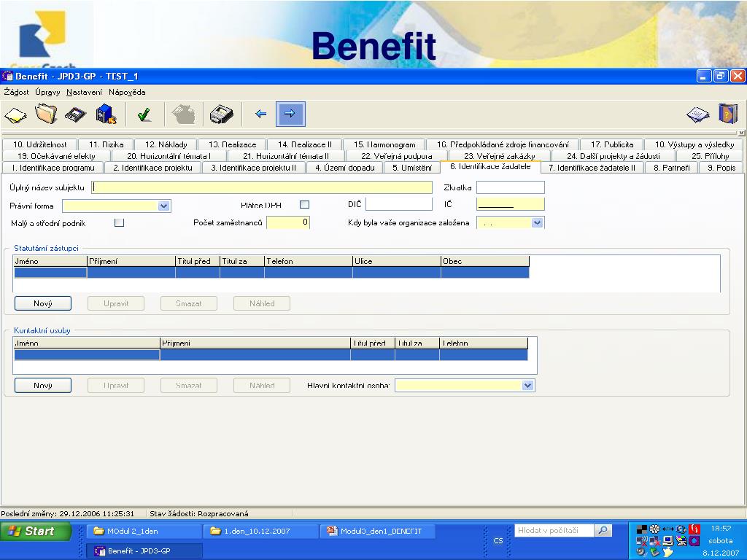The image size is (747, 560).
Task: Tick the Malý a střední podnik checkbox
Action: [119, 222]
